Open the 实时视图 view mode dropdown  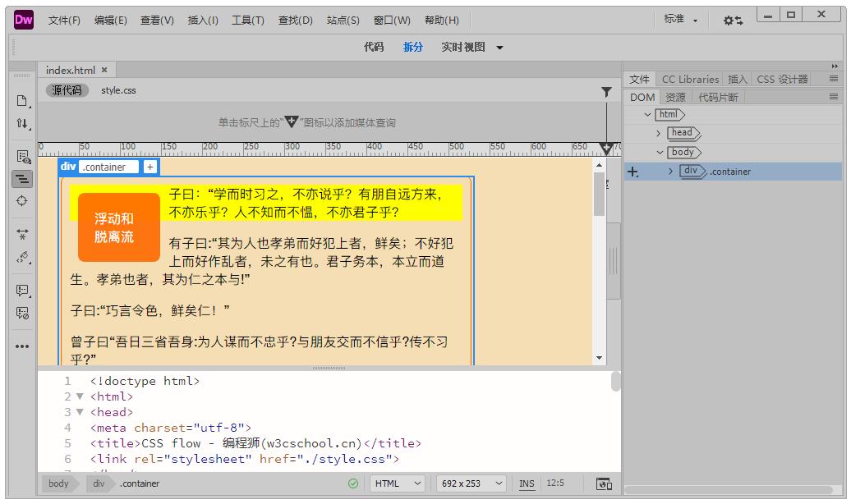[x=479, y=47]
